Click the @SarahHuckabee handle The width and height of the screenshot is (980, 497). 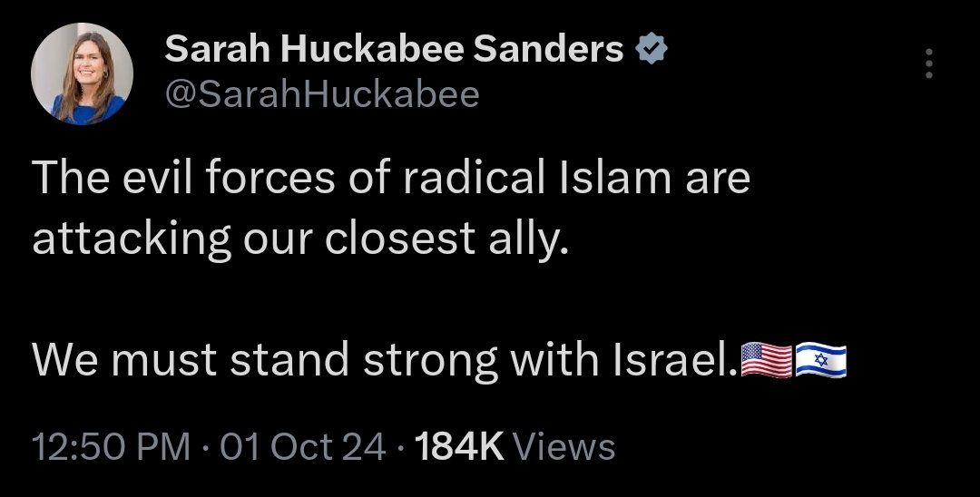[x=322, y=93]
